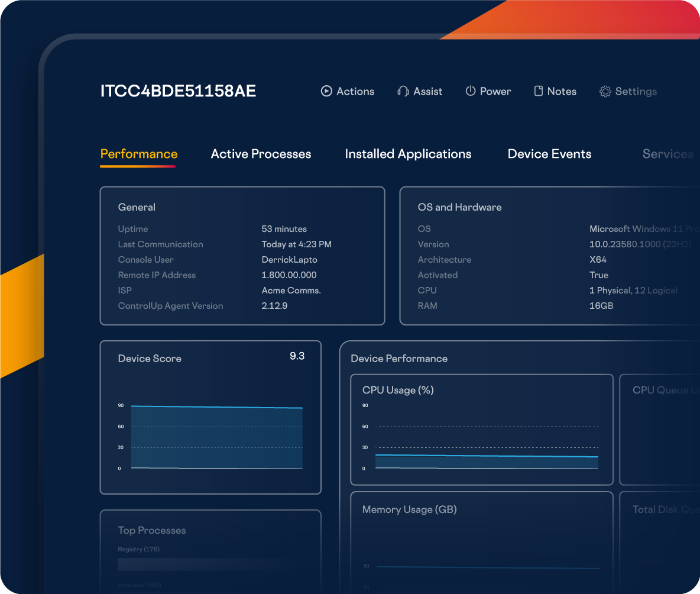Click the Device Score value 9.3
Screen dimensions: 700x594
point(297,356)
